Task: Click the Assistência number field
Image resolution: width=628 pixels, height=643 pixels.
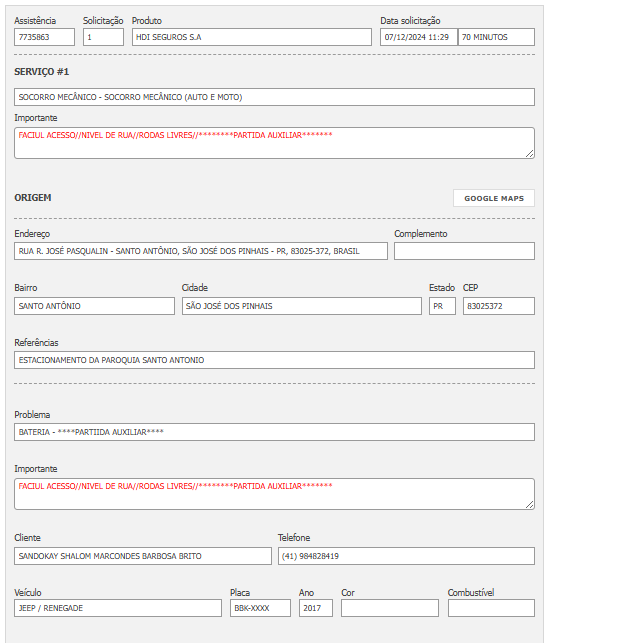Action: tap(44, 37)
